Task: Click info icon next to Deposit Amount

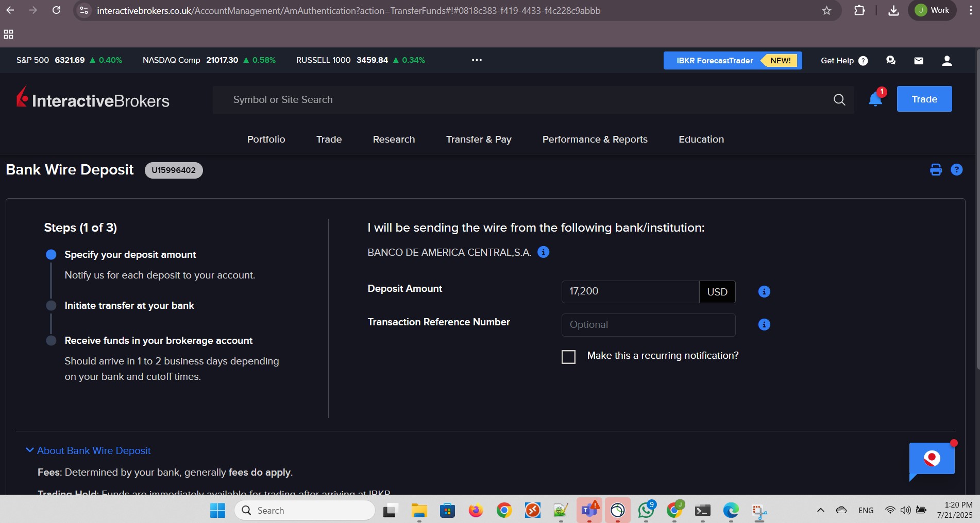Action: coord(764,292)
